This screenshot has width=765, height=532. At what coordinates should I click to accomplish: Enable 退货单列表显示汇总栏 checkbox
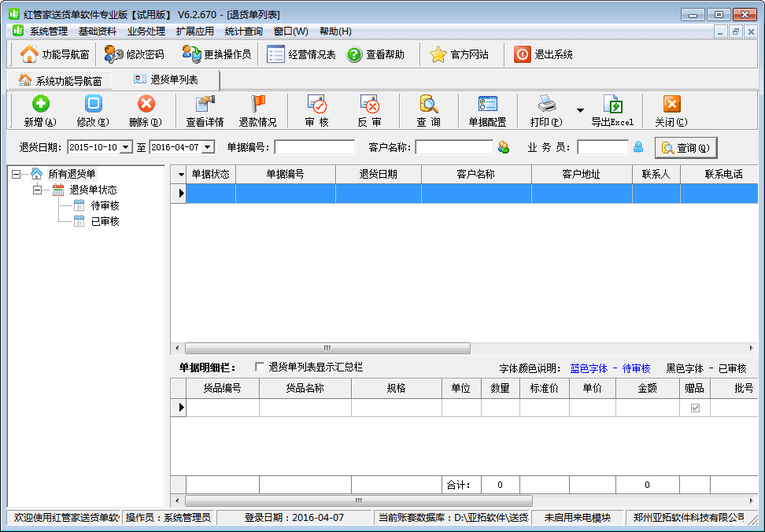pos(260,367)
